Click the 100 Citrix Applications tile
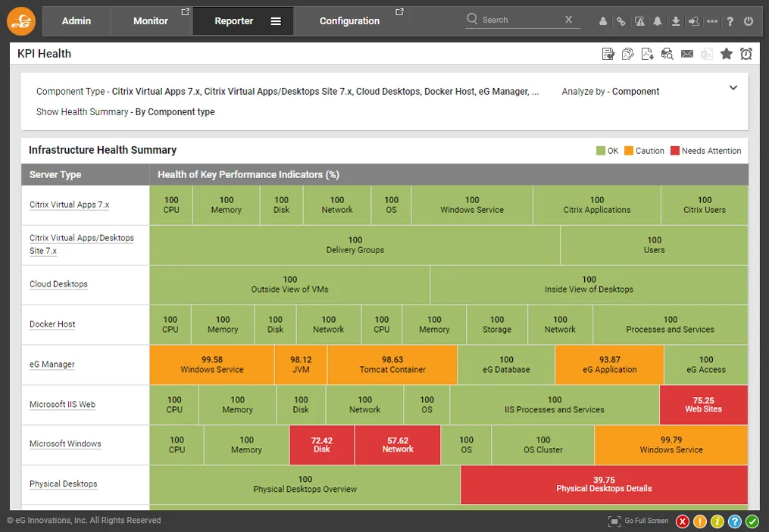 [597, 205]
